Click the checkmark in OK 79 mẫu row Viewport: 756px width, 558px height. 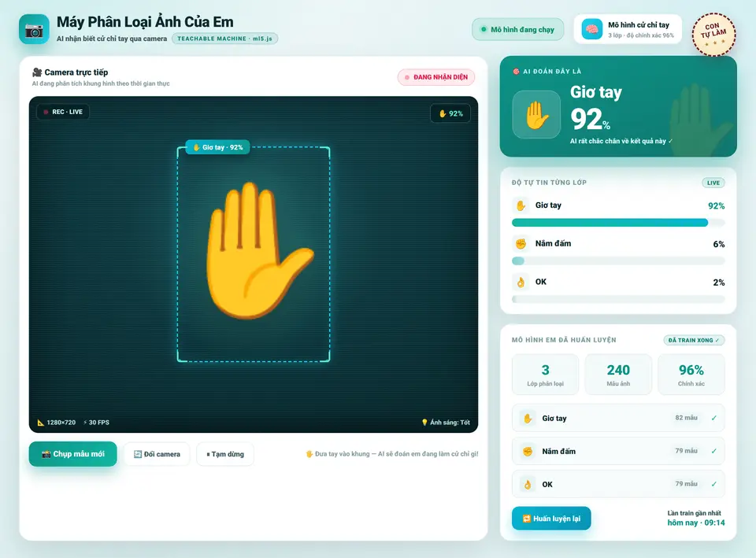714,484
